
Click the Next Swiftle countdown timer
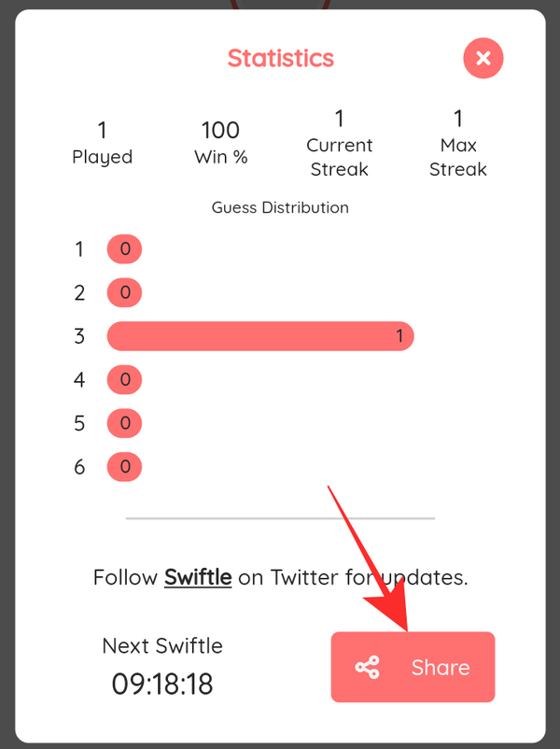pyautogui.click(x=162, y=684)
